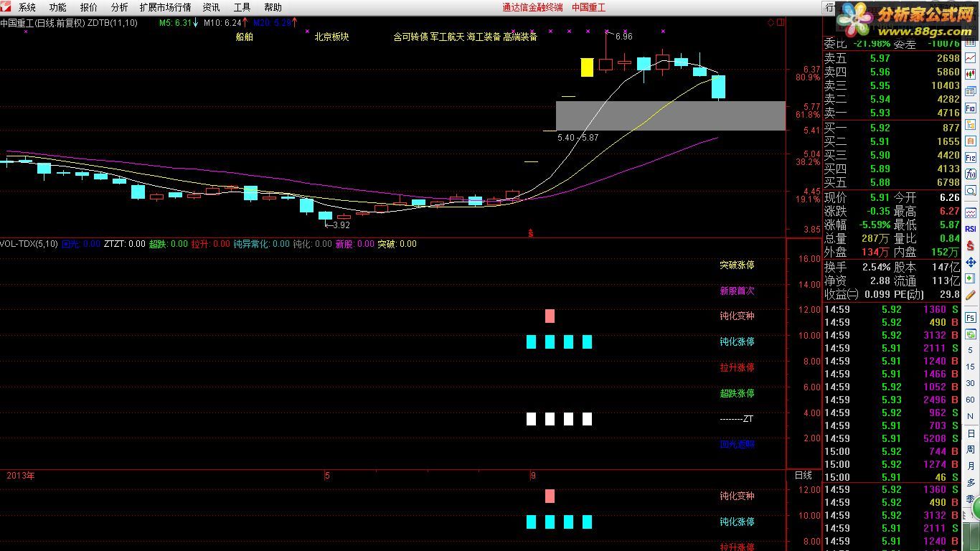Click the 含可转债 tag
This screenshot has width=980, height=551.
pyautogui.click(x=410, y=37)
